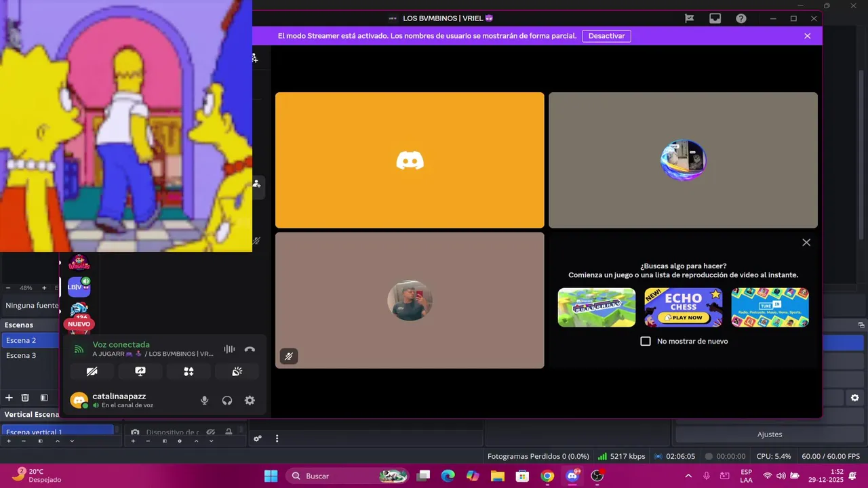
Task: Open Discord help question mark icon
Action: 741,18
